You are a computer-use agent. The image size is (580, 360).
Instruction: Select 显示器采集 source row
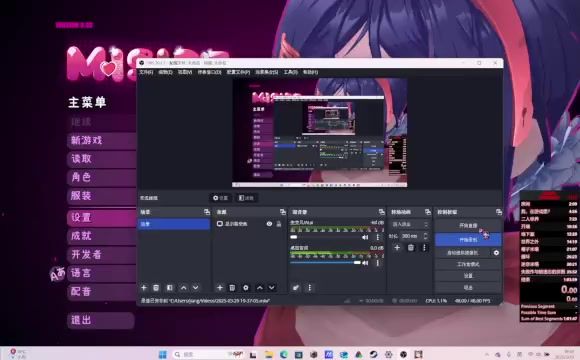[249, 223]
